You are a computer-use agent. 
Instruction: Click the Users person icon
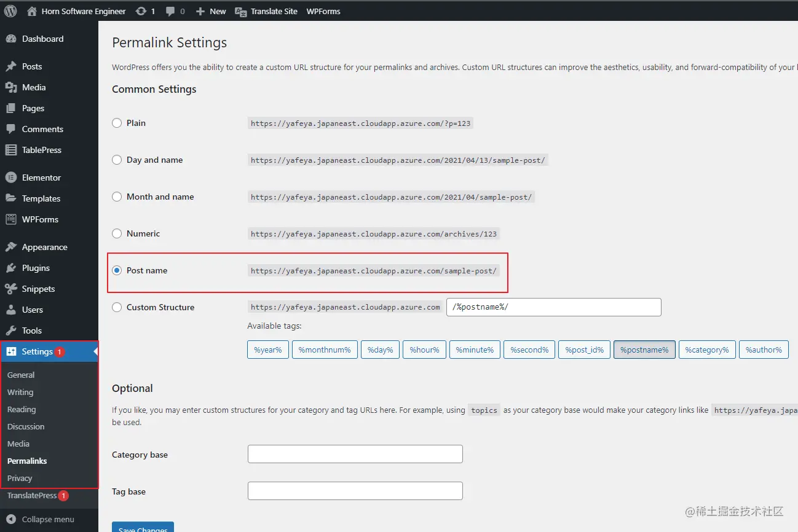11,310
